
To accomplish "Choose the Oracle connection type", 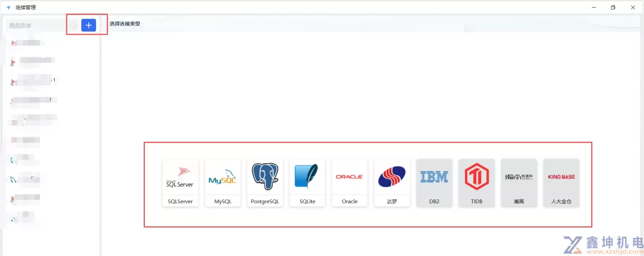I will (x=350, y=182).
